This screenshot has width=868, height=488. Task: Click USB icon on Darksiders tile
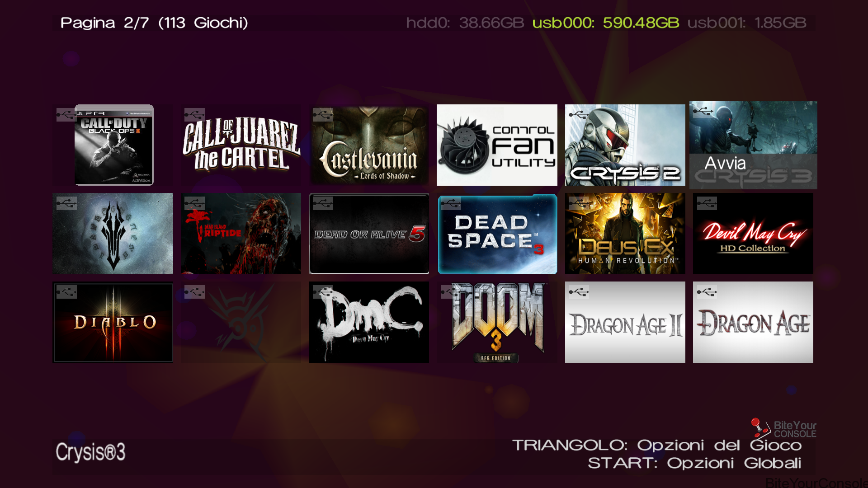tap(66, 203)
